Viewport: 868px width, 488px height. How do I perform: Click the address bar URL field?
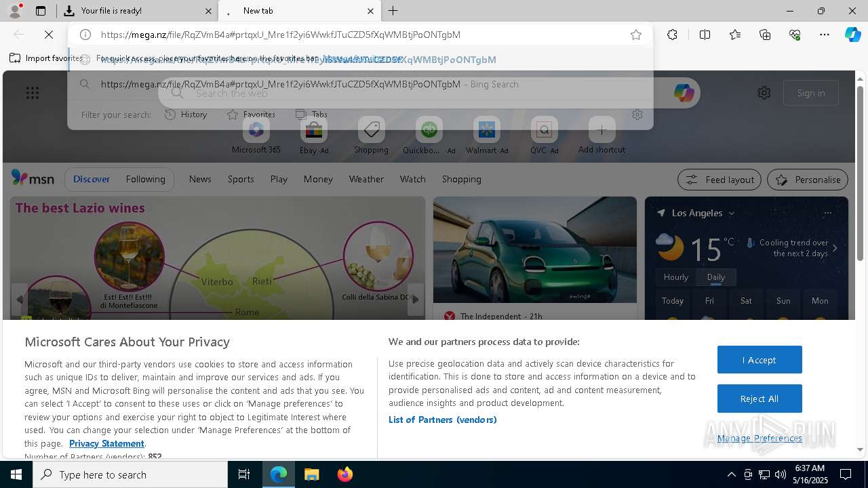(359, 35)
